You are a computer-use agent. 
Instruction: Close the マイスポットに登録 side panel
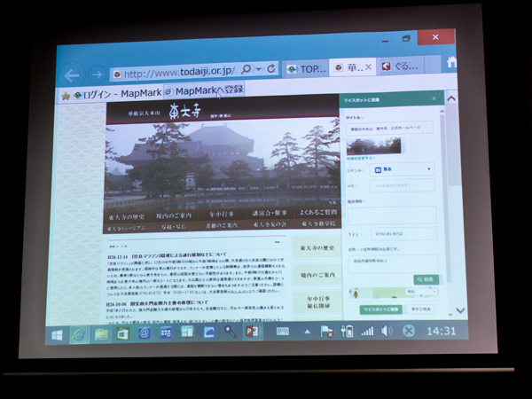click(x=434, y=98)
